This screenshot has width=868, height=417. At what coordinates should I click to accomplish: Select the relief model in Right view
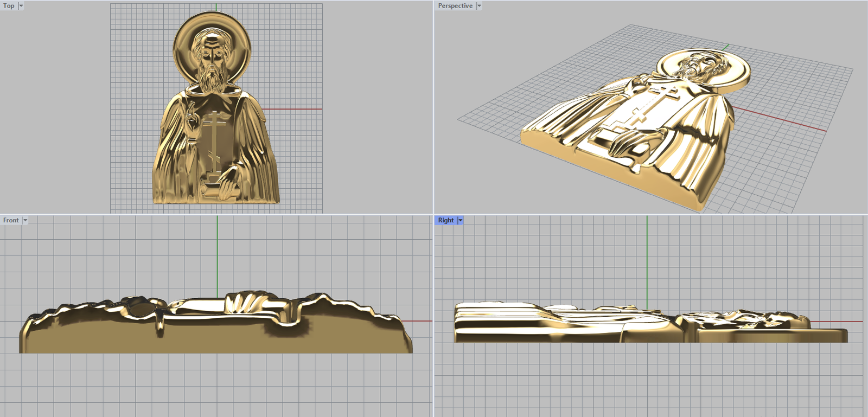pyautogui.click(x=542, y=325)
